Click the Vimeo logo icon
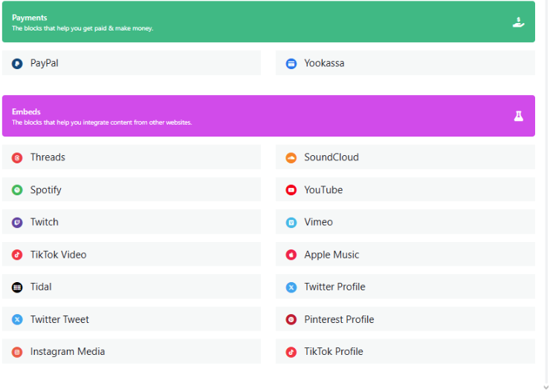Viewport: 550px width, 392px height. (x=291, y=222)
